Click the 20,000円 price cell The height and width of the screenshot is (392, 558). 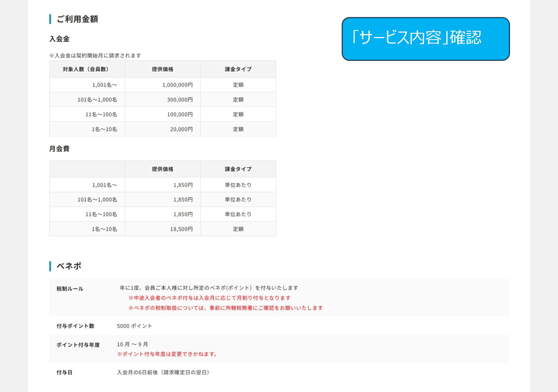[181, 129]
